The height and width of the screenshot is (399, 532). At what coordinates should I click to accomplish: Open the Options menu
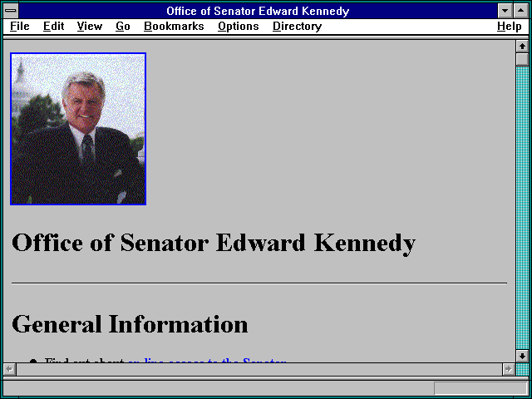tap(239, 26)
